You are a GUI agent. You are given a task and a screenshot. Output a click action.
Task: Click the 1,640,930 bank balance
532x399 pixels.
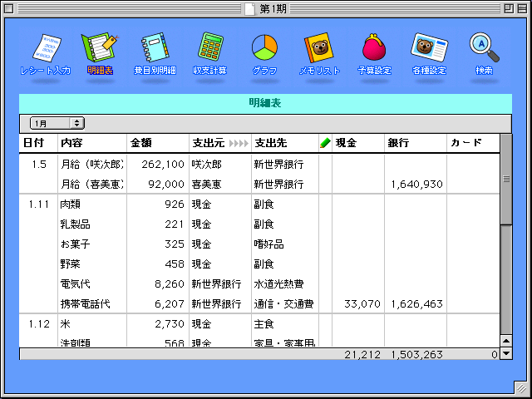[416, 185]
